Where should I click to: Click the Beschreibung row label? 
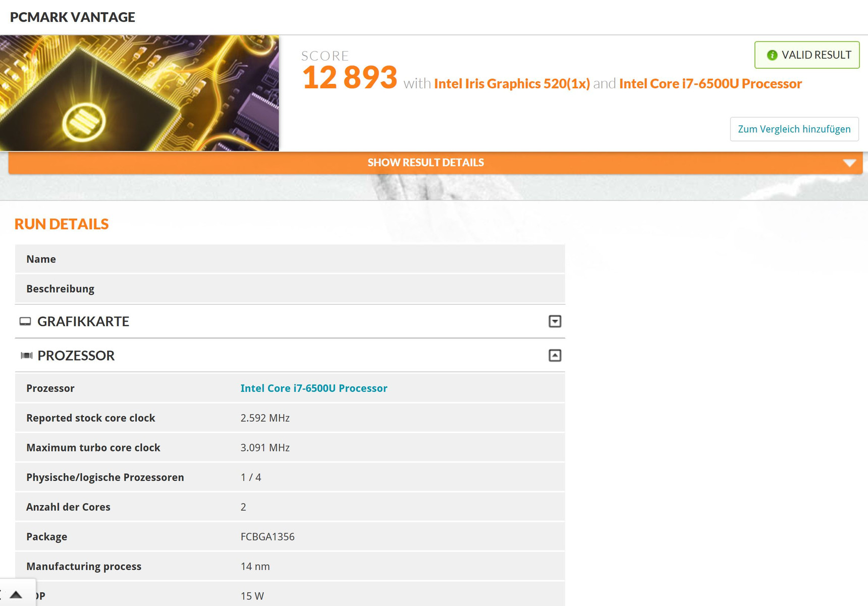coord(60,289)
